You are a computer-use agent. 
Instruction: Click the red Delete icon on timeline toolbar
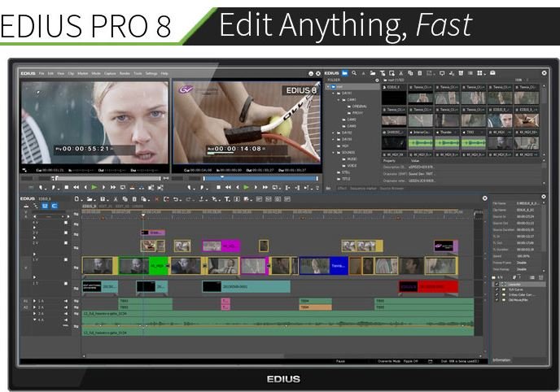[157, 199]
